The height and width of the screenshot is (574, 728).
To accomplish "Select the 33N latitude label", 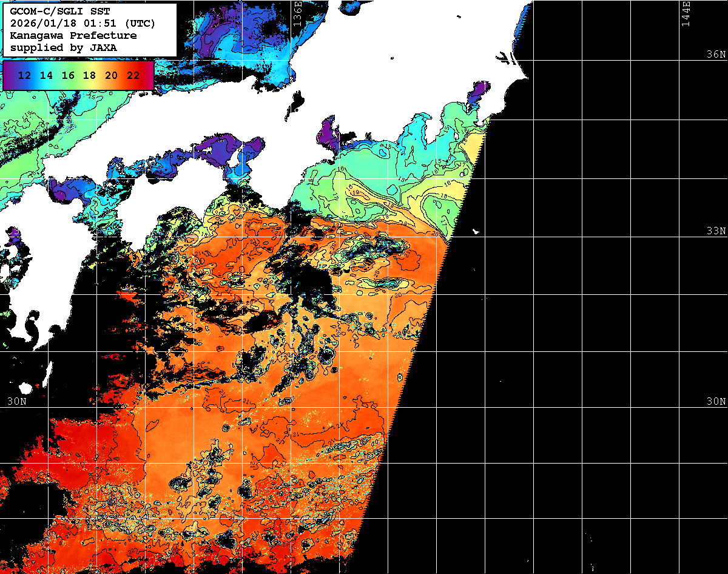I will click(x=716, y=231).
